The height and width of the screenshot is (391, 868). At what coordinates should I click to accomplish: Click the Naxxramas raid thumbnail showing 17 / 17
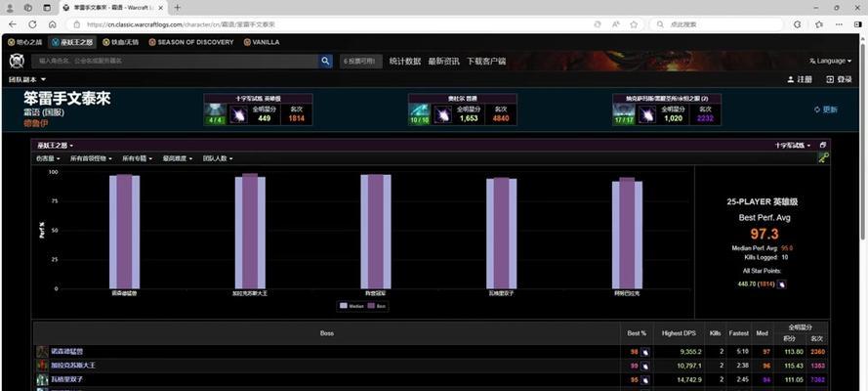624,114
